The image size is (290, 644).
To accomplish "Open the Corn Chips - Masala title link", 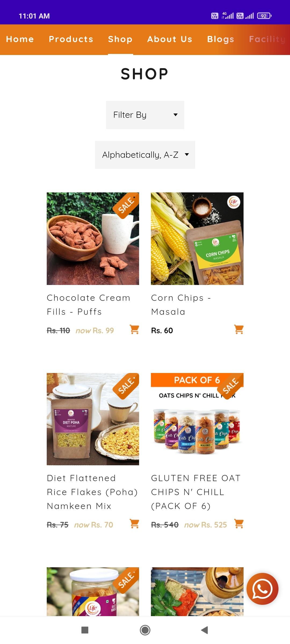I will tap(181, 305).
